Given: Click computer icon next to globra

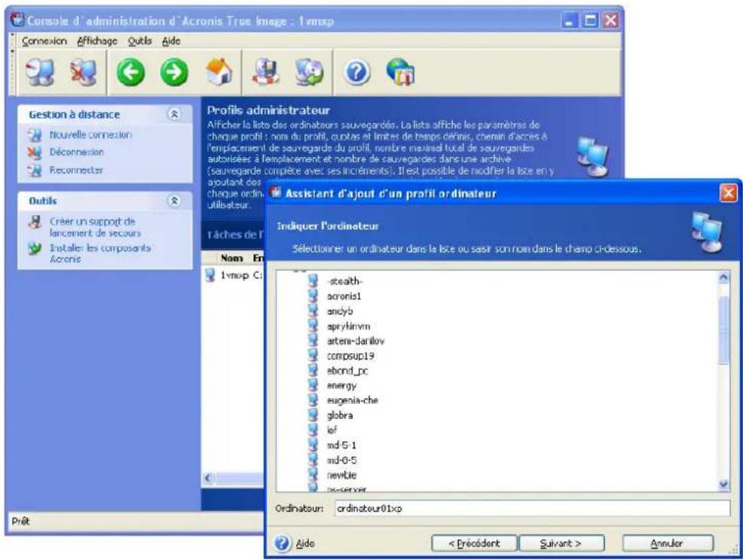Looking at the screenshot, I should [x=313, y=415].
